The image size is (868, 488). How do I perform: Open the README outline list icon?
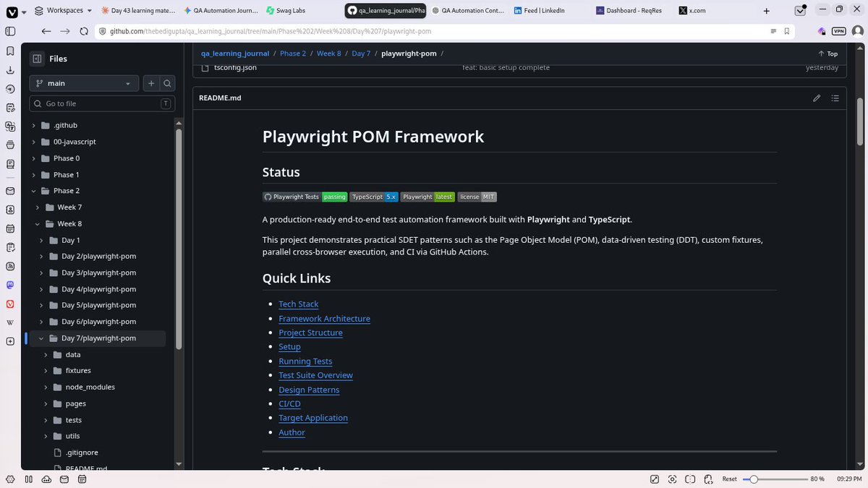[835, 98]
